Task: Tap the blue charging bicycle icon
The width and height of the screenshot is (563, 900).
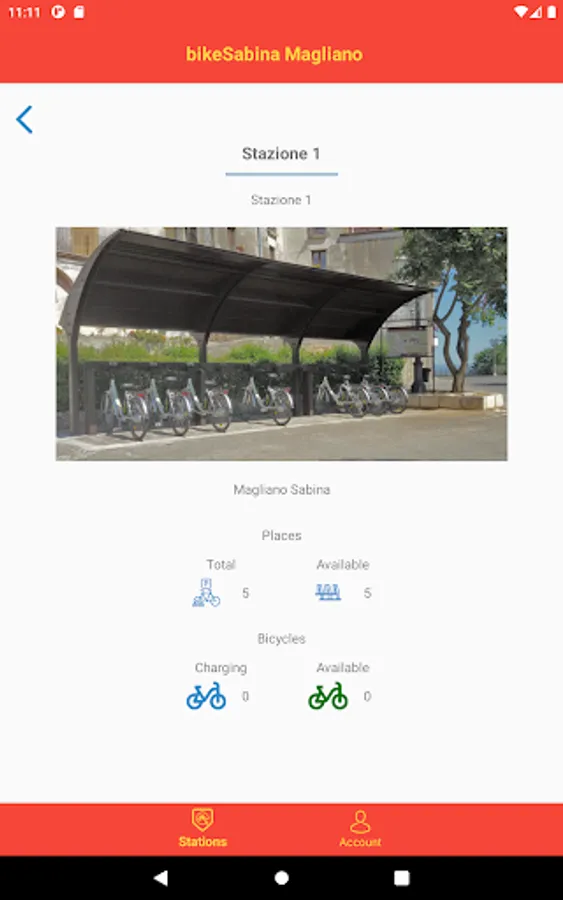Action: (x=206, y=696)
